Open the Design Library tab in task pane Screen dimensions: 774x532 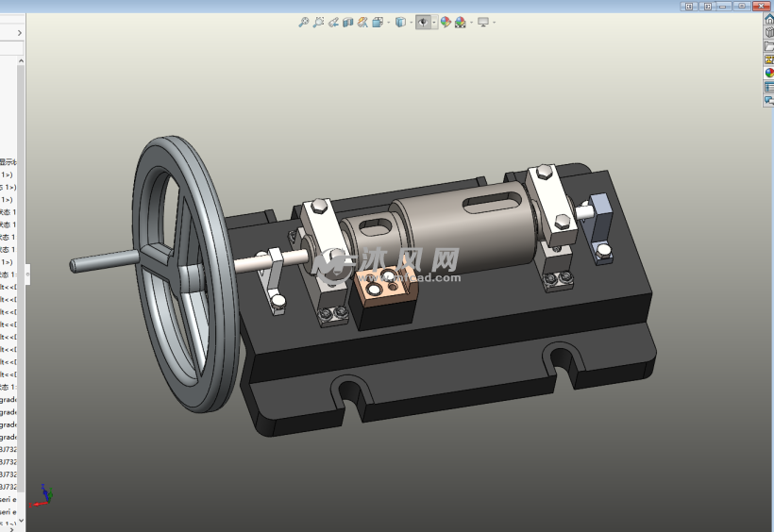(768, 32)
